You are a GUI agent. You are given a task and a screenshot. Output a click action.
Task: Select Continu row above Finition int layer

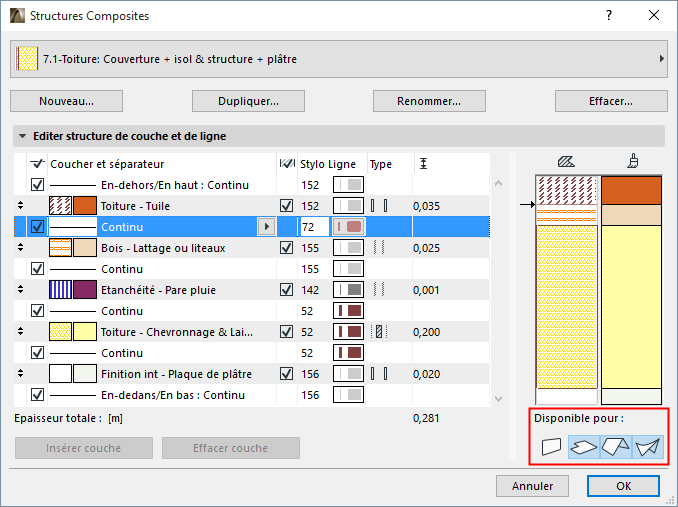point(252,353)
